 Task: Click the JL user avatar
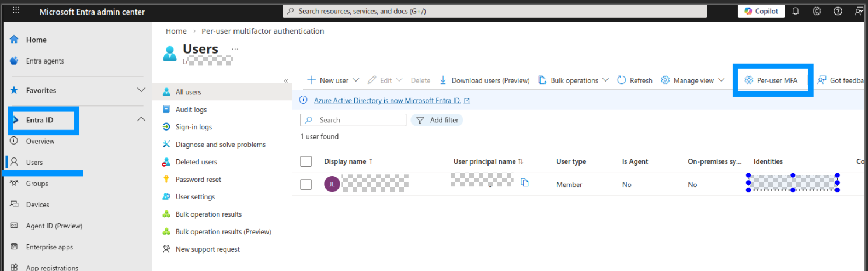(332, 184)
